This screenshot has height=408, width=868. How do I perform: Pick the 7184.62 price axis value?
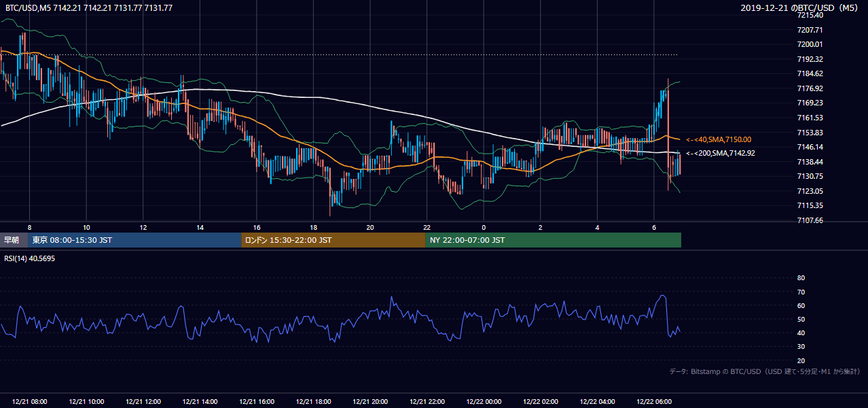point(810,73)
